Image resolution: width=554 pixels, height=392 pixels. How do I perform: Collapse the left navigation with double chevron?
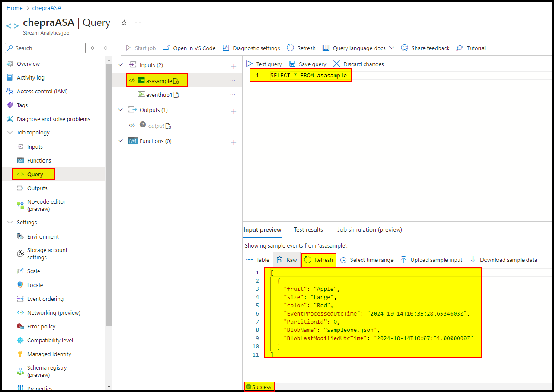pyautogui.click(x=106, y=48)
